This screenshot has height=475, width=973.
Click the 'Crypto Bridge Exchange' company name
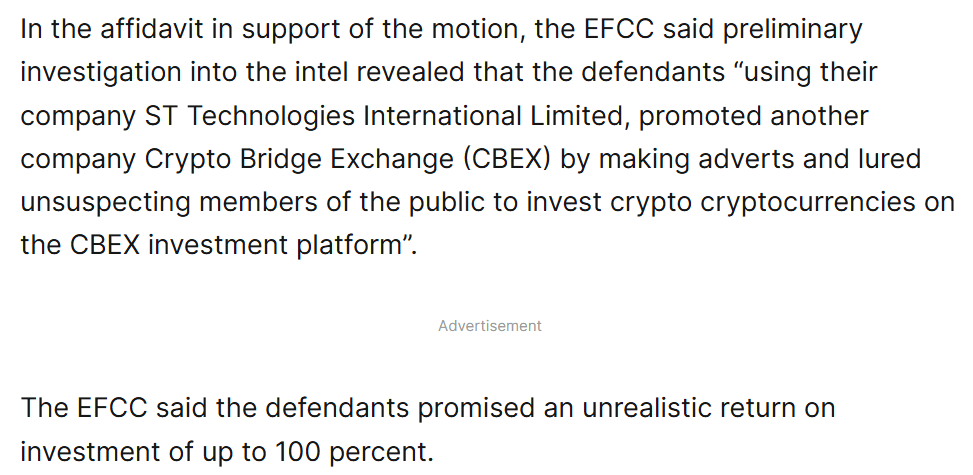pos(299,160)
